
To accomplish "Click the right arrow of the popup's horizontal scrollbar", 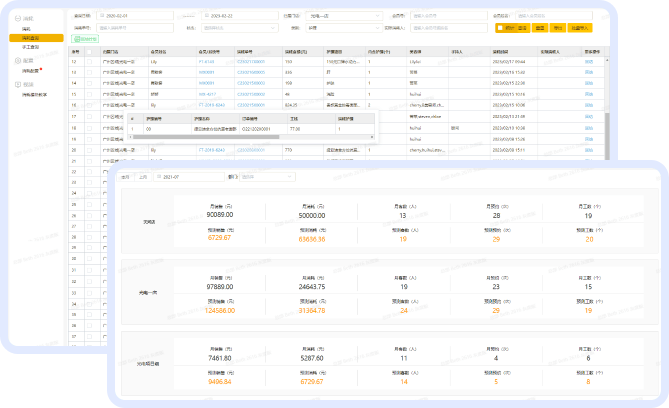I will coord(372,137).
